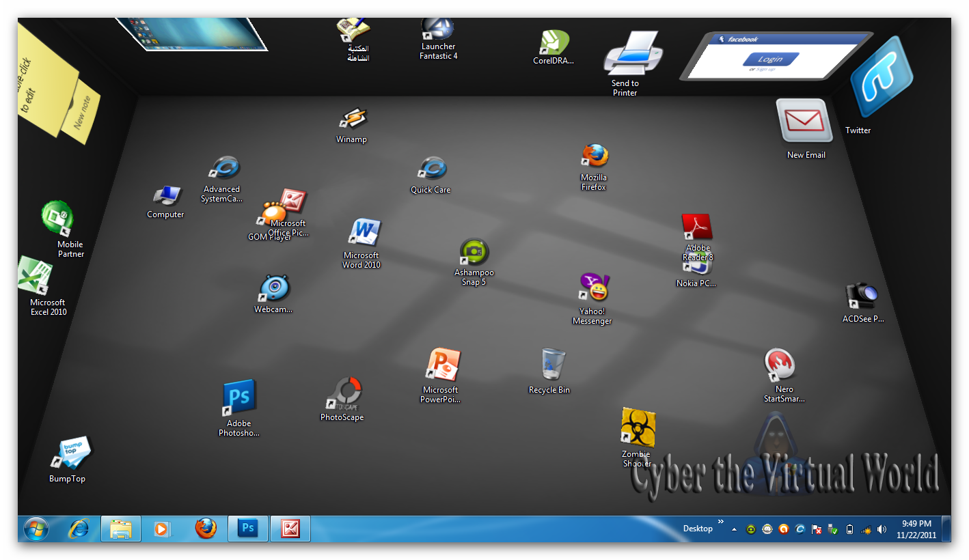Select the Adobe Photoshop desktop shortcut
The height and width of the screenshot is (560, 969).
[x=239, y=397]
